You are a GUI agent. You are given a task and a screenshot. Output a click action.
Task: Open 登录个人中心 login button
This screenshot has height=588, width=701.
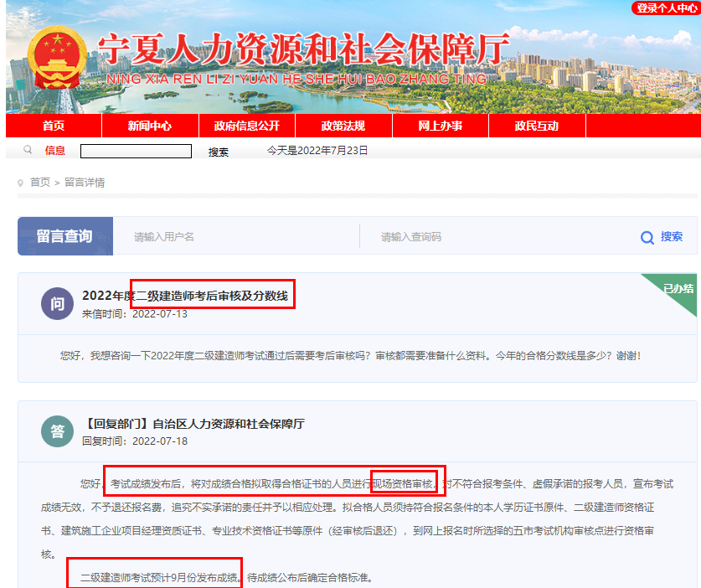tap(666, 8)
